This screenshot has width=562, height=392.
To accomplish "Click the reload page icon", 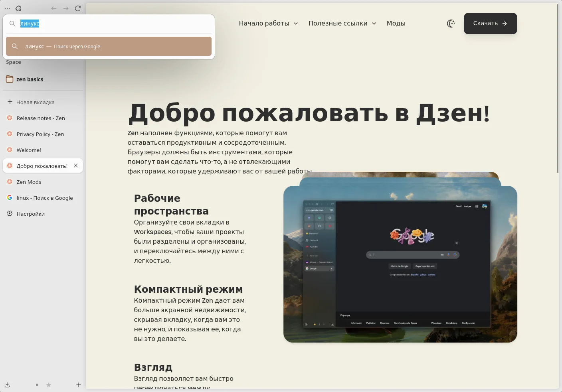I will [x=78, y=8].
